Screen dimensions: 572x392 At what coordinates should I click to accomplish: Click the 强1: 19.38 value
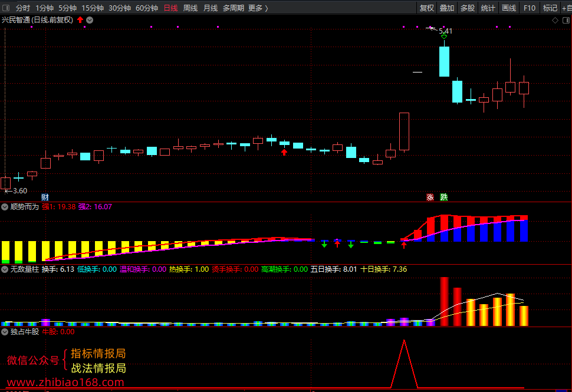(59, 207)
